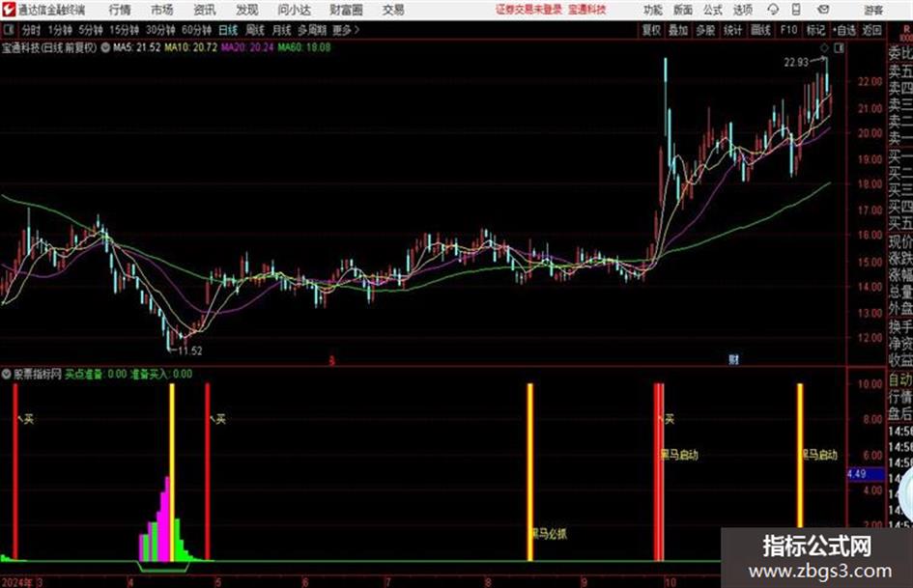Open the 行情 menu
Screen dimensions: 913x588
120,10
